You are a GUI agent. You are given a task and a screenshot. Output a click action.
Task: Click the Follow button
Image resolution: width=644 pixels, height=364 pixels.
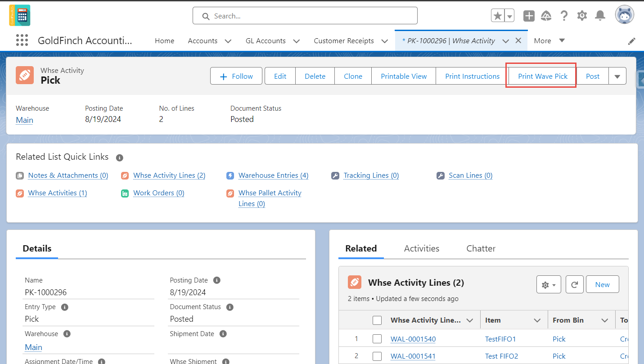[x=237, y=76]
